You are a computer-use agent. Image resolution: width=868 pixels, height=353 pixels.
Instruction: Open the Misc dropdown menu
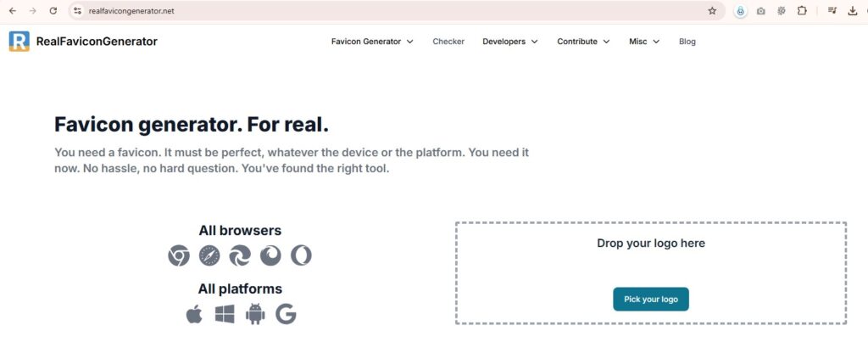[x=644, y=42]
